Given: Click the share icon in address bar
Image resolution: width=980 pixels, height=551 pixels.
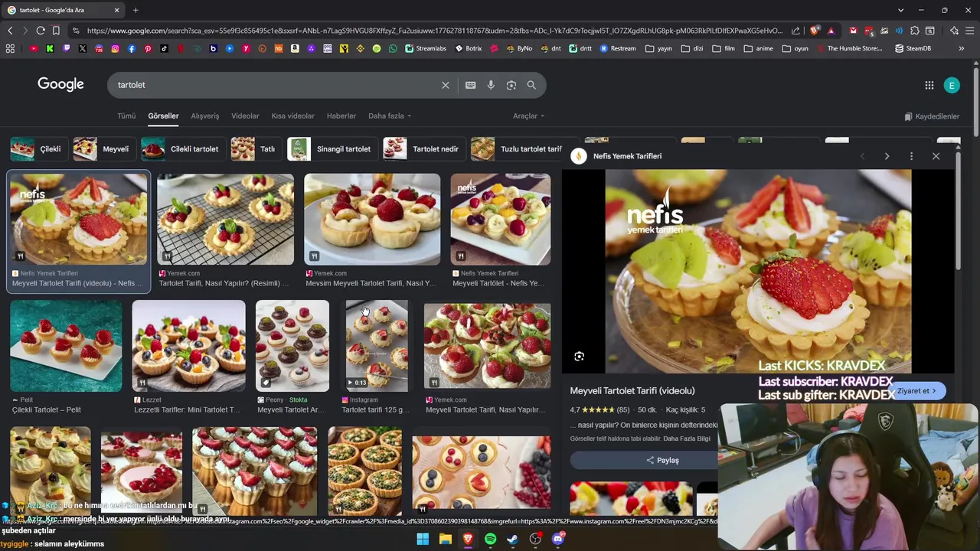Looking at the screenshot, I should pos(795,31).
